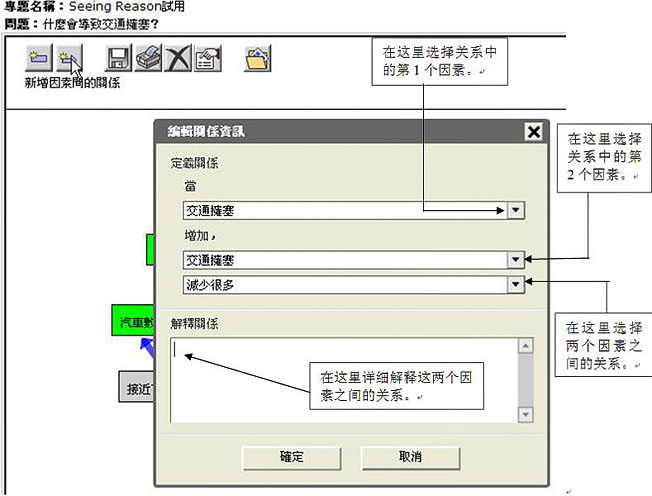Click the notes form icon with hand
The width and height of the screenshot is (652, 496).
pos(208,58)
